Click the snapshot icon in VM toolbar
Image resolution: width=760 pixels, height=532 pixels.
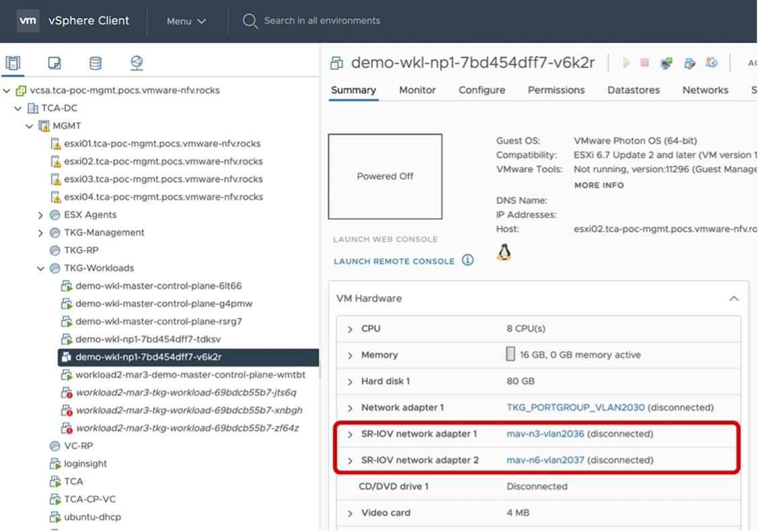pyautogui.click(x=712, y=63)
